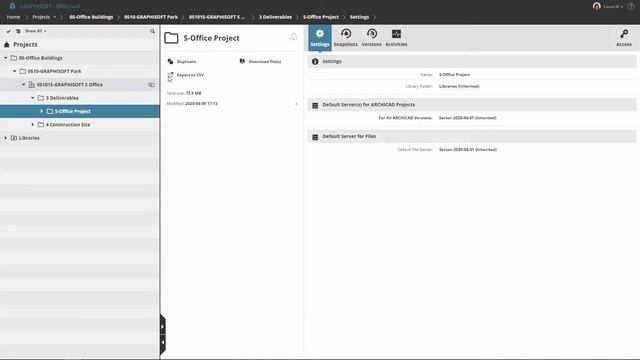The image size is (640, 360).
Task: Click folder icon of 3 Deliverables
Action: (41, 98)
